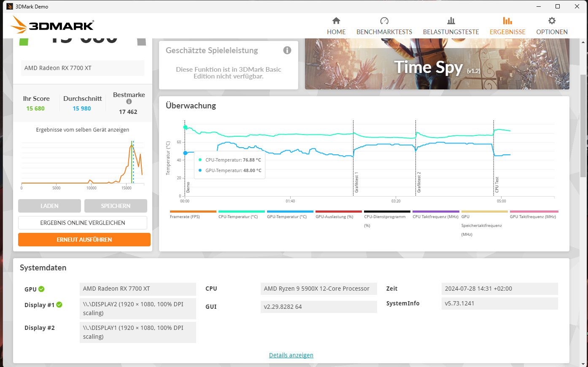Screen dimensions: 588x367
Task: Toggle GPU Speichertaktfrequenz legend line
Action: pos(485,224)
